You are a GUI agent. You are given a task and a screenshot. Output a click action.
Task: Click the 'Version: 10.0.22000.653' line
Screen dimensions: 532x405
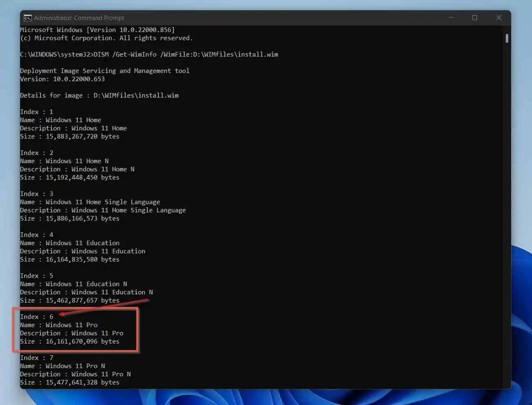pyautogui.click(x=62, y=79)
